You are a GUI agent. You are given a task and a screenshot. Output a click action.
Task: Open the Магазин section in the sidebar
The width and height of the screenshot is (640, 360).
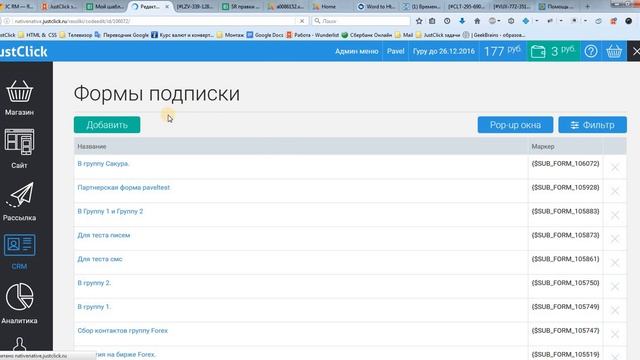[19, 98]
